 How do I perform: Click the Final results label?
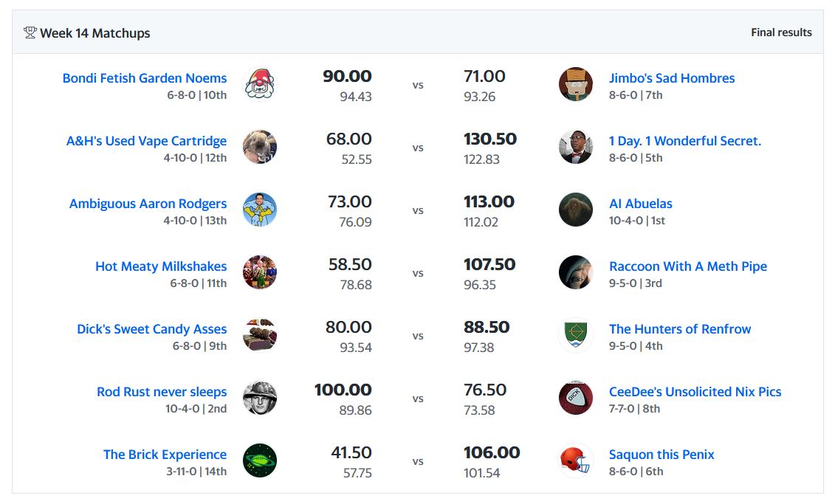click(x=781, y=32)
